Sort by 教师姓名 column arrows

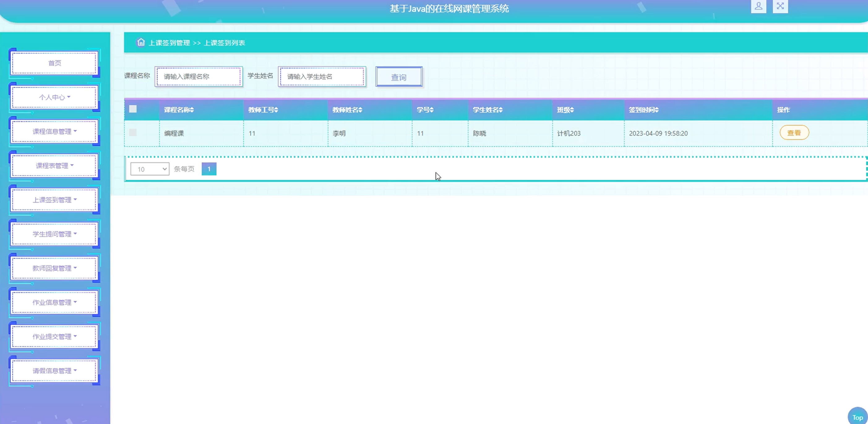tap(360, 110)
